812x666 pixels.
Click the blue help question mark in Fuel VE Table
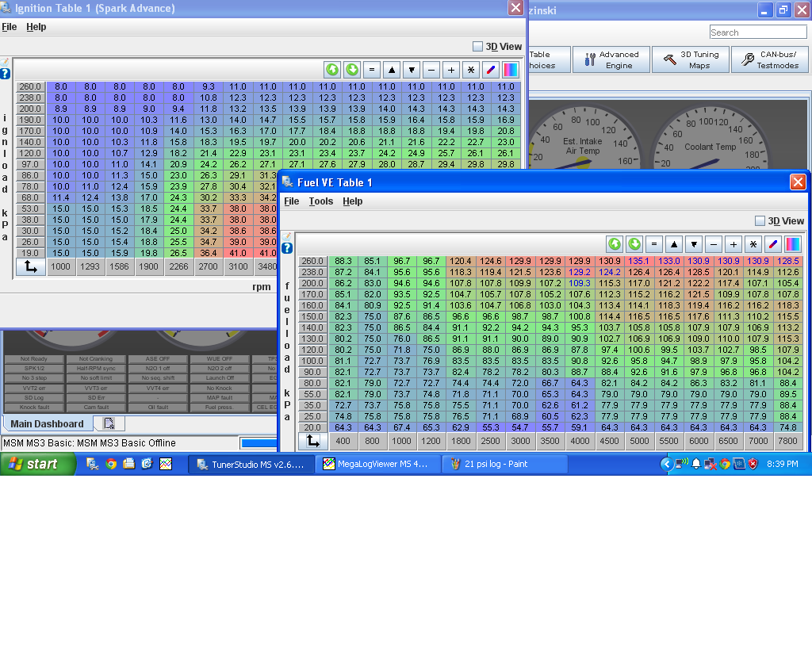click(287, 248)
